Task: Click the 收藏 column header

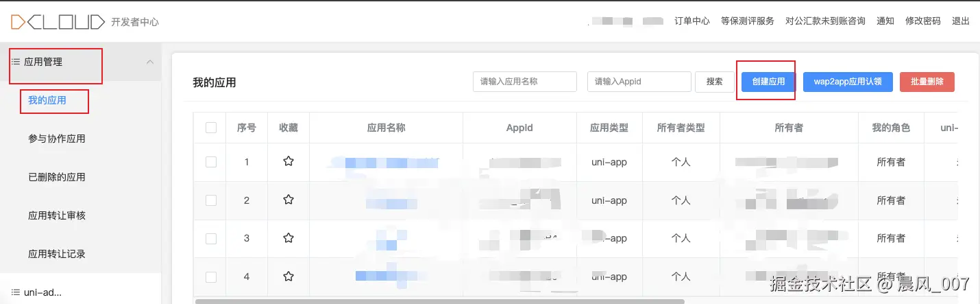Action: (289, 128)
